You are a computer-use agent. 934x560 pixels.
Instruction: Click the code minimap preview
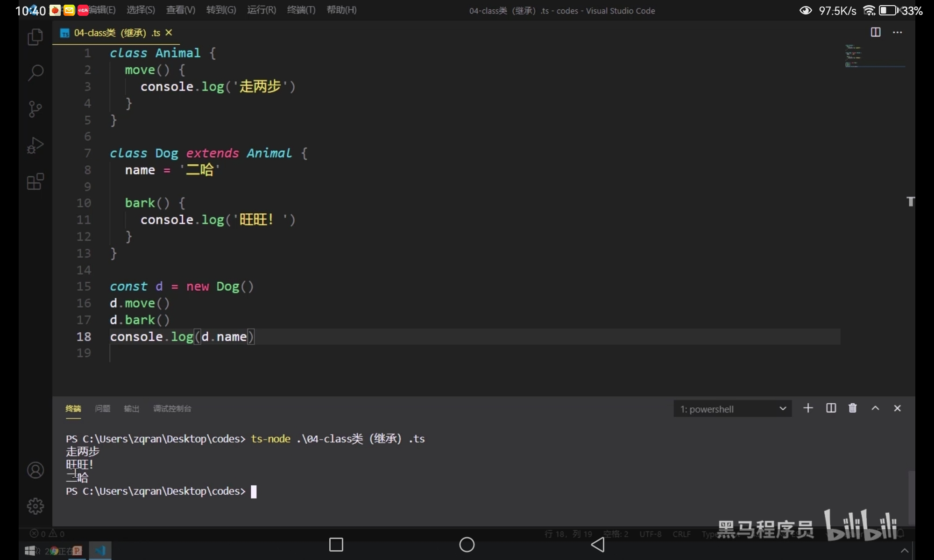(x=854, y=56)
